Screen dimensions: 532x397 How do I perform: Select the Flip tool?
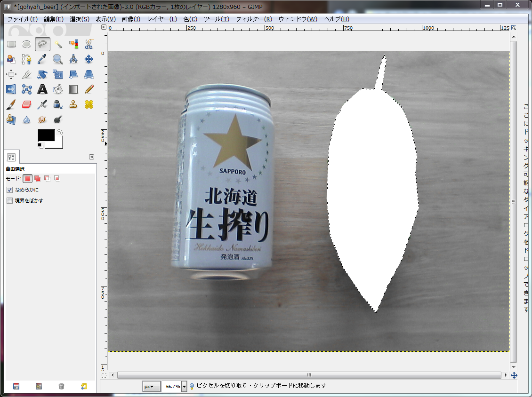(11, 89)
